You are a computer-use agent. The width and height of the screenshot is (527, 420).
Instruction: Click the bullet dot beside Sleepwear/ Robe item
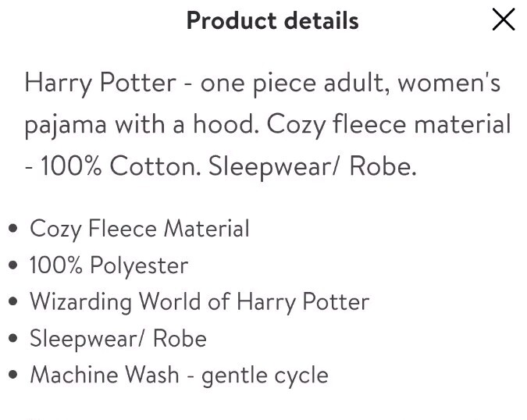point(12,338)
